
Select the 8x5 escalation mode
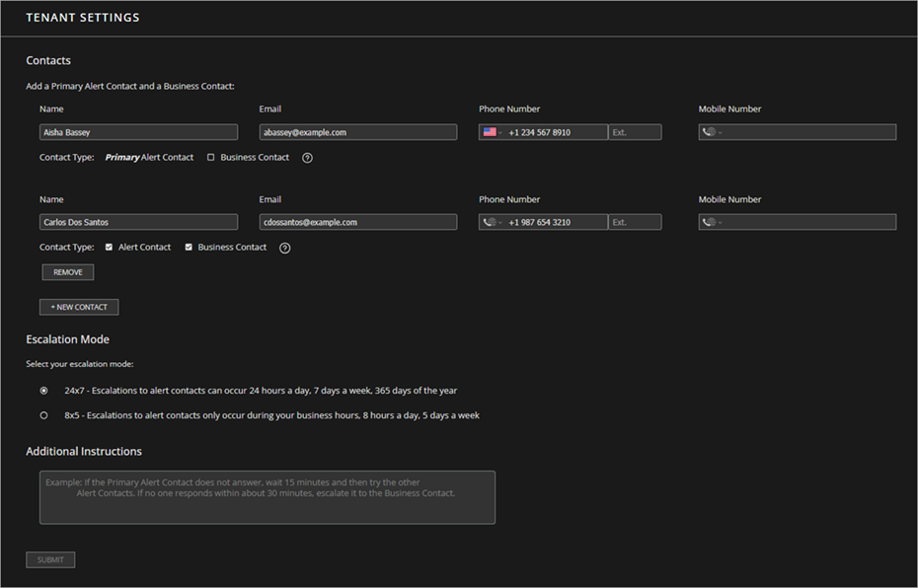(x=43, y=414)
